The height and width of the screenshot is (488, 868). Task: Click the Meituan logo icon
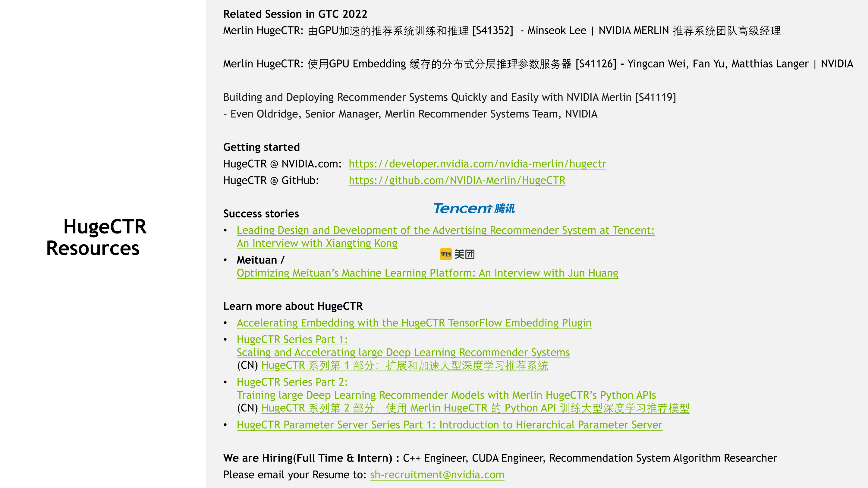tap(445, 254)
